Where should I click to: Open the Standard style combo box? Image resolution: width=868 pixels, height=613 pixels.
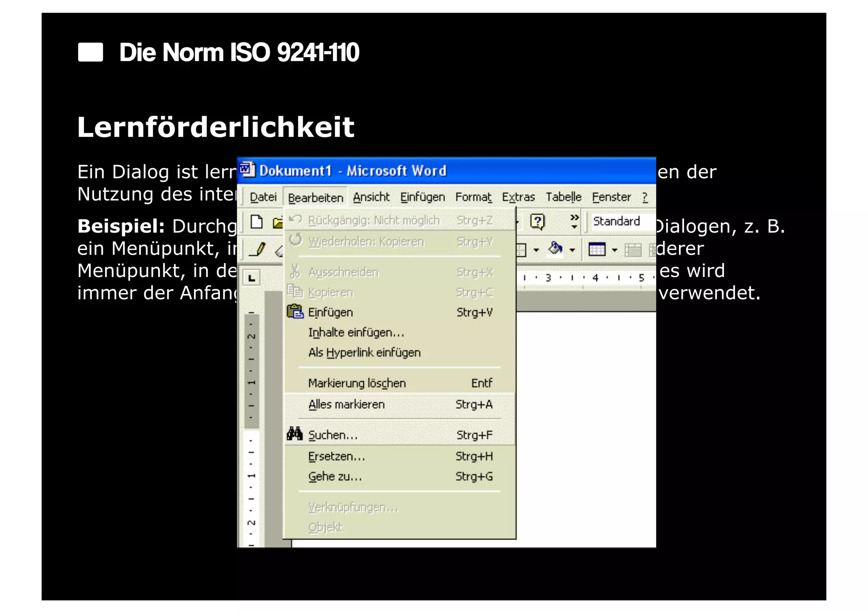point(623,221)
